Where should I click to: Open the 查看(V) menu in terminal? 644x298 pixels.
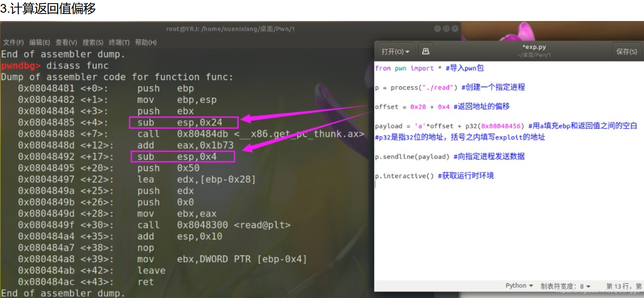66,42
